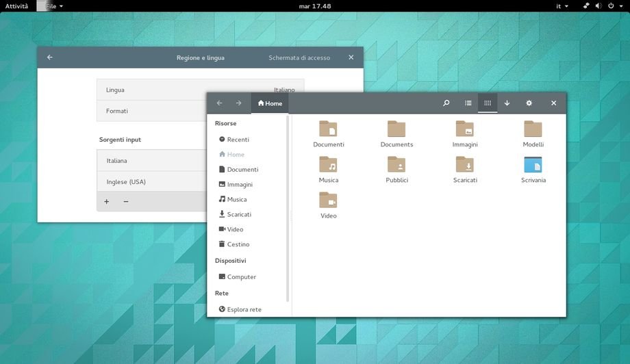Screen dimensions: 630x364
Task: Open the Scaricati folder icon
Action: click(x=465, y=165)
